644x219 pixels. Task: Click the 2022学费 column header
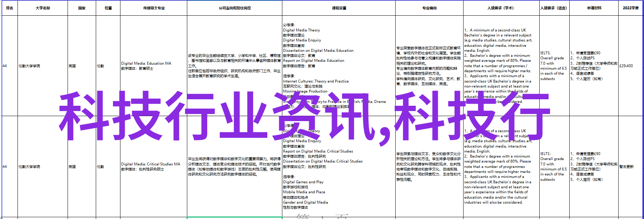click(x=631, y=8)
